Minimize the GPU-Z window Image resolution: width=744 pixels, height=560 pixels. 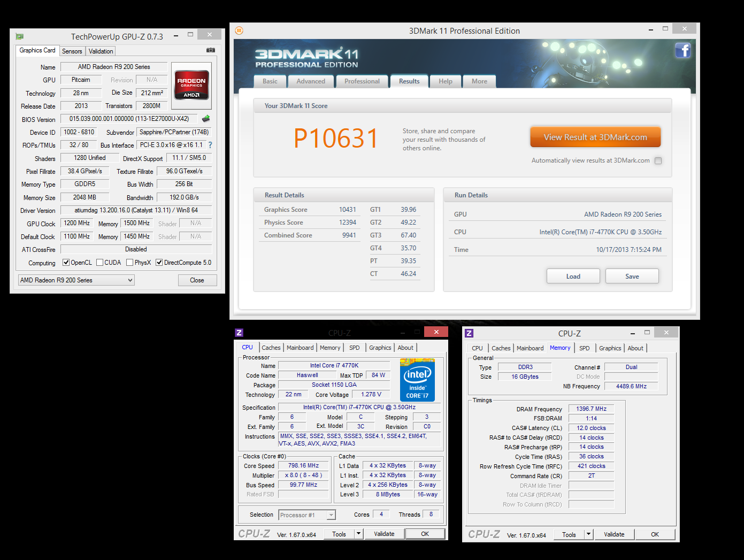pyautogui.click(x=176, y=36)
